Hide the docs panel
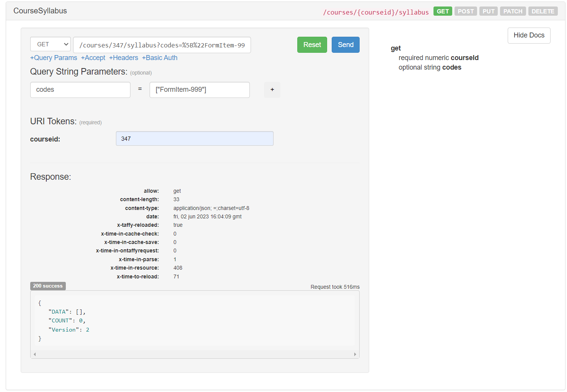The height and width of the screenshot is (392, 567). (529, 36)
